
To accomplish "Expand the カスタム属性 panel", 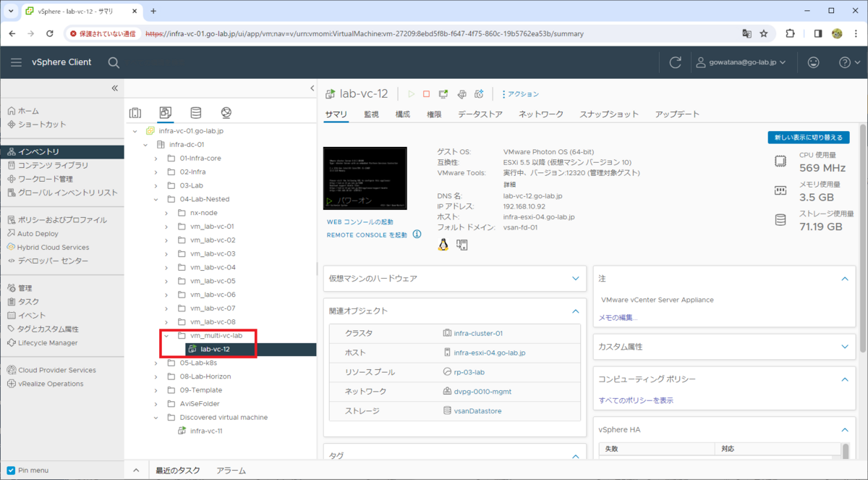I will coord(844,347).
